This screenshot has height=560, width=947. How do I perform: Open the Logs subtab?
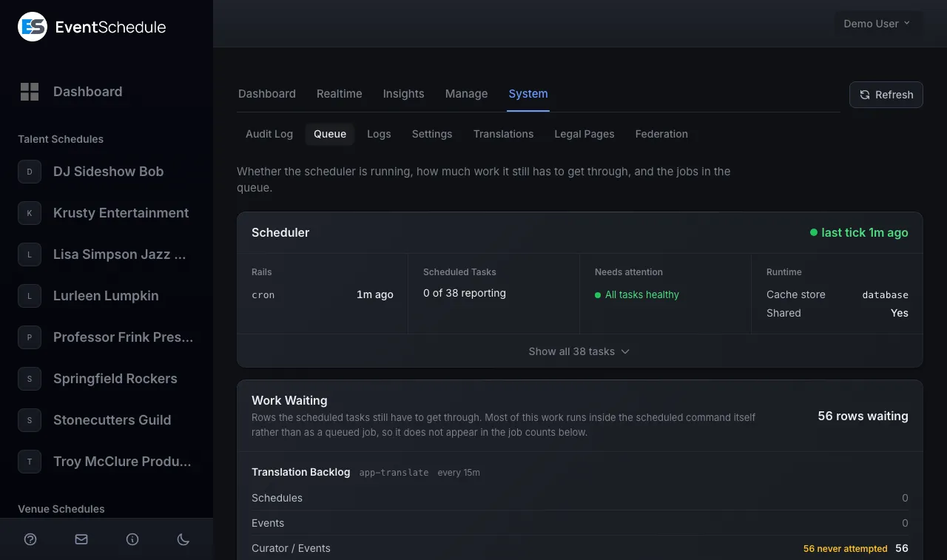tap(379, 134)
